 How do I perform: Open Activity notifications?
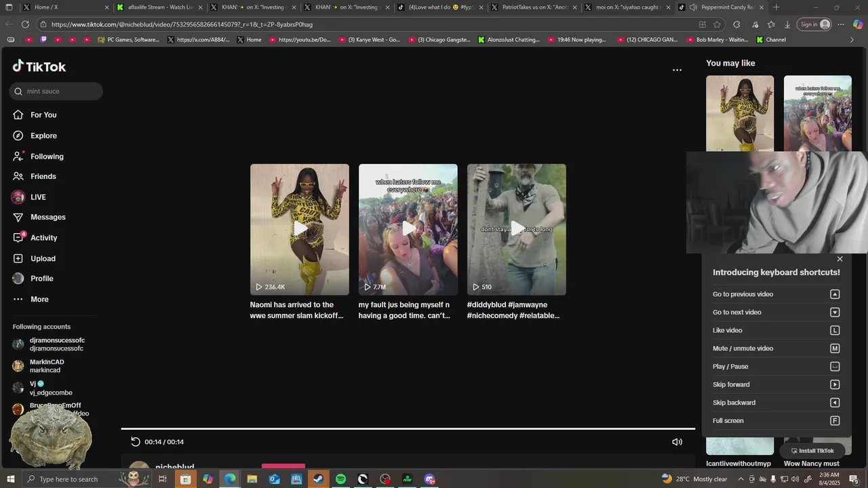click(43, 238)
